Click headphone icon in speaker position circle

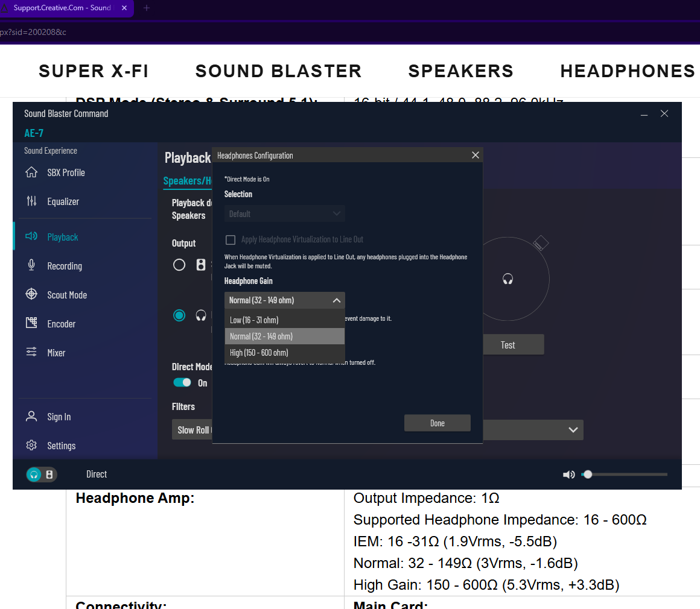click(507, 279)
